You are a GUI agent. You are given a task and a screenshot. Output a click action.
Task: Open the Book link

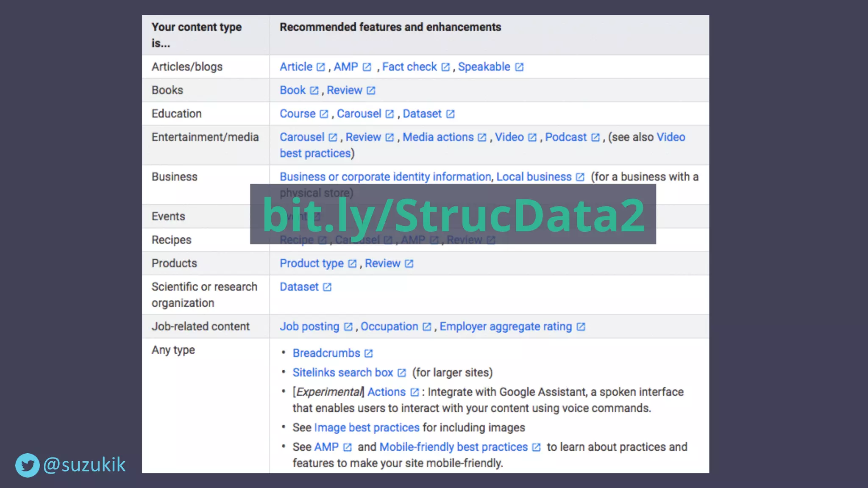coord(292,90)
